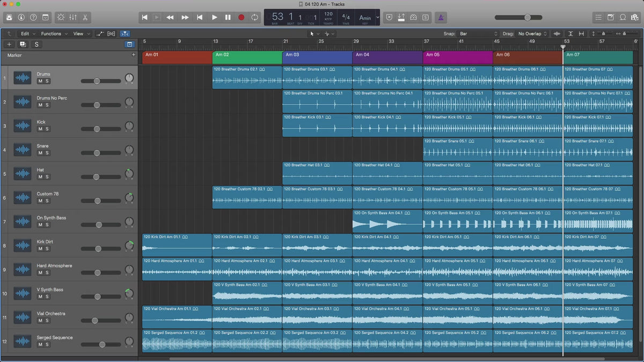
Task: Open the Editors scissors icon
Action: pyautogui.click(x=86, y=17)
